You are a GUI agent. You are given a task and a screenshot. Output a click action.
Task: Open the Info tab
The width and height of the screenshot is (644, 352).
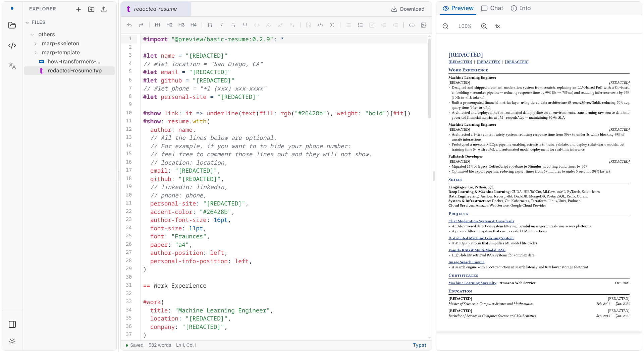521,8
